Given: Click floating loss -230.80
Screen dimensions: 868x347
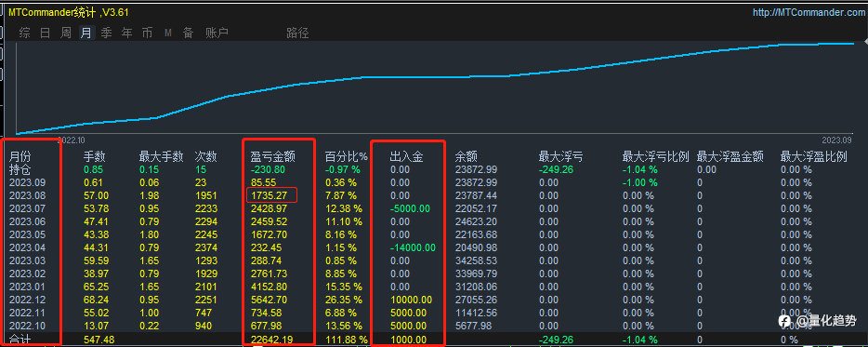Looking at the screenshot, I should pos(268,169).
